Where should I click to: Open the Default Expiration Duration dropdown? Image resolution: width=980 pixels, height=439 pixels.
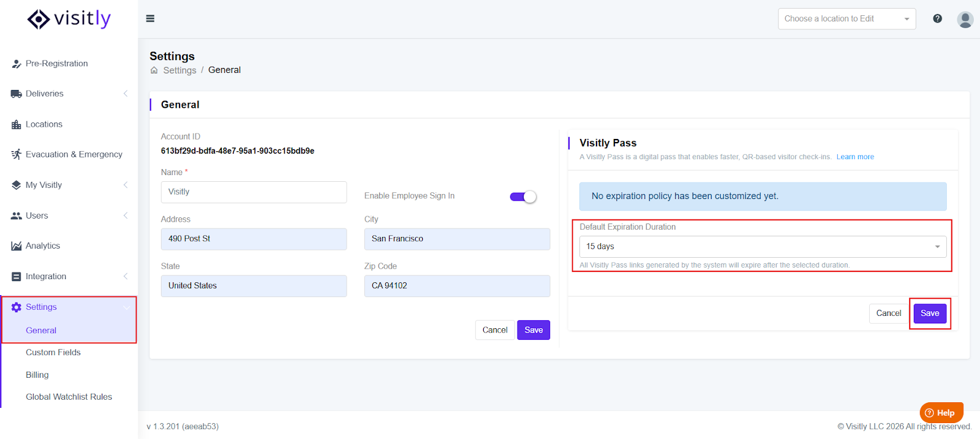point(763,247)
